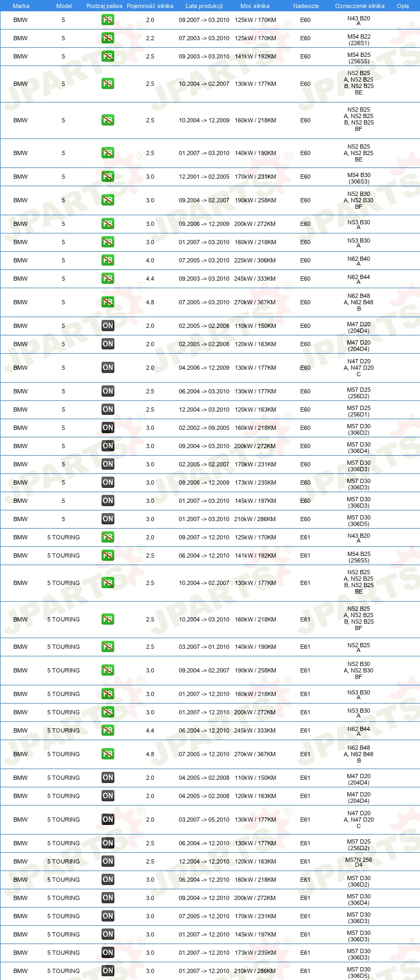Click the PB icon in E60 190kW / 258KM row
420x980 pixels.
coord(108,200)
